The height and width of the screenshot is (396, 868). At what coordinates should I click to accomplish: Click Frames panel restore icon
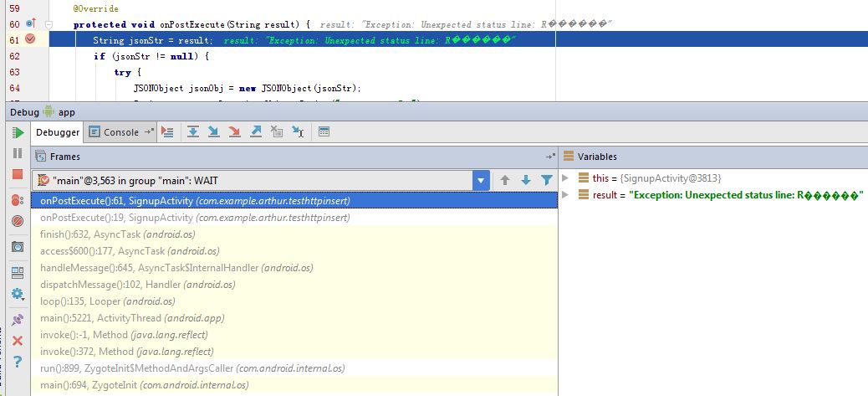[550, 157]
